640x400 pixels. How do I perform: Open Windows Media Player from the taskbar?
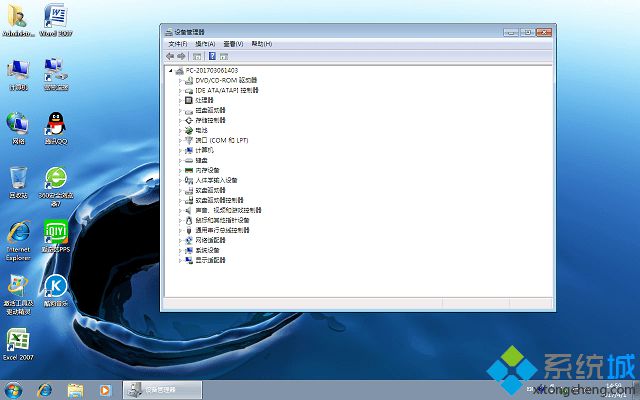[x=105, y=390]
